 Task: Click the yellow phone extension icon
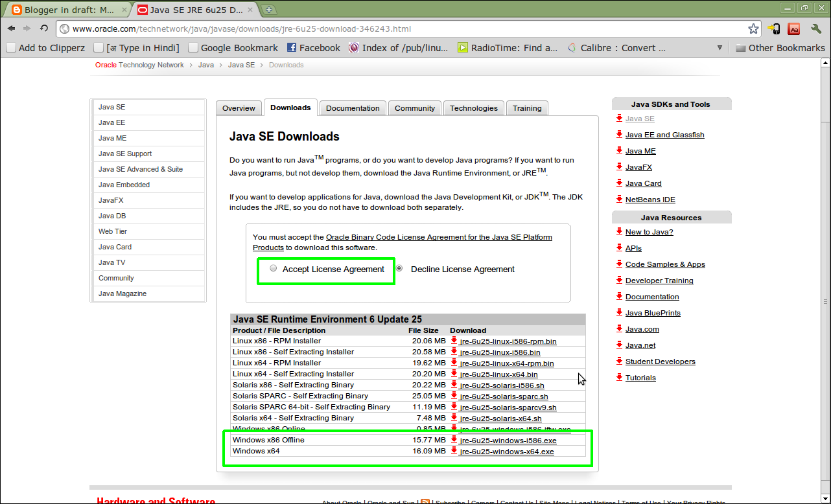coord(774,29)
